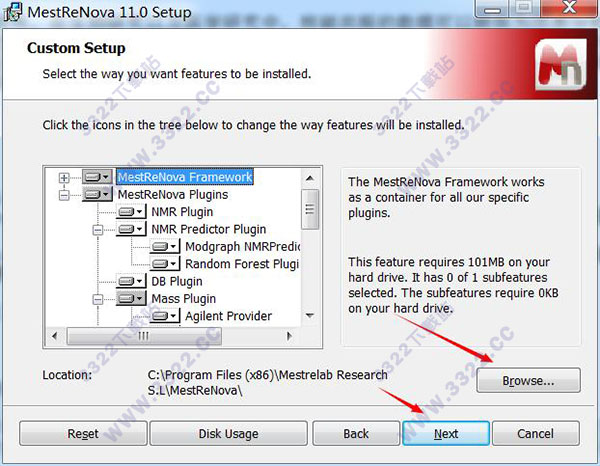Open install option dropdown for DB Plugin
Viewport: 600px width, 466px height.
click(131, 281)
